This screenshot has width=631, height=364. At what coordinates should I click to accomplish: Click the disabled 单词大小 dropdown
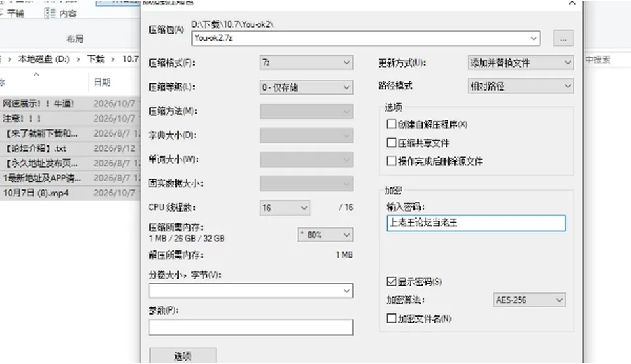306,160
